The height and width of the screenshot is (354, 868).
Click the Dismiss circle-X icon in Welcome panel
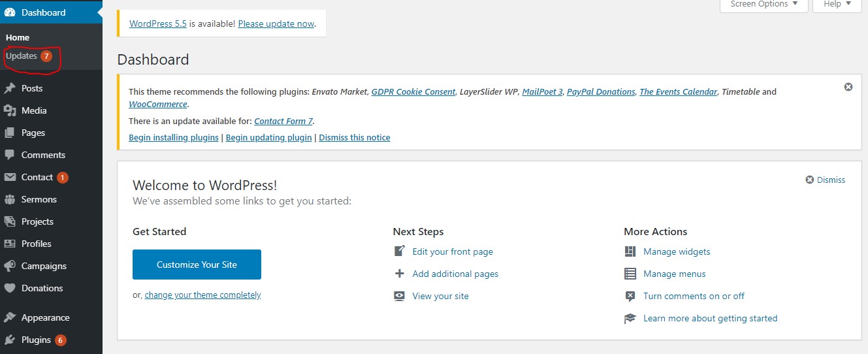810,180
